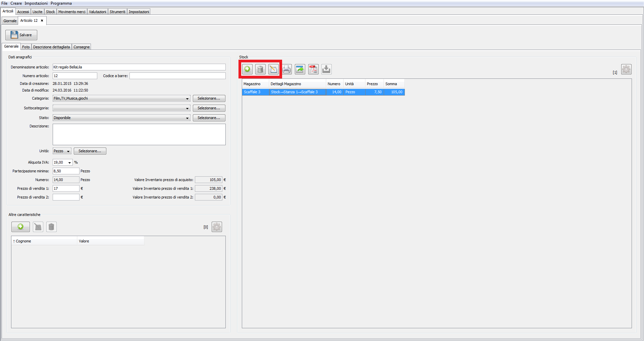Add a new stock entry with green plus
This screenshot has width=644, height=341.
247,69
